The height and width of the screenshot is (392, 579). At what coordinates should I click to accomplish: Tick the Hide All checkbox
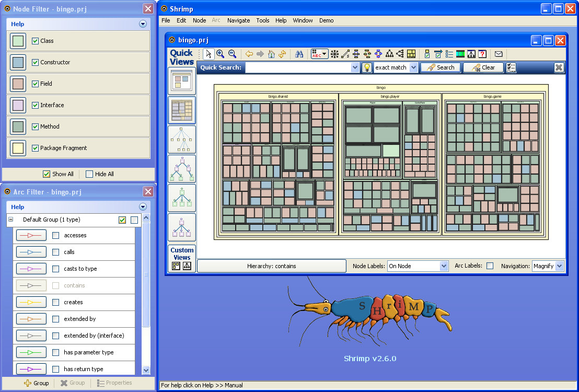[x=89, y=174]
